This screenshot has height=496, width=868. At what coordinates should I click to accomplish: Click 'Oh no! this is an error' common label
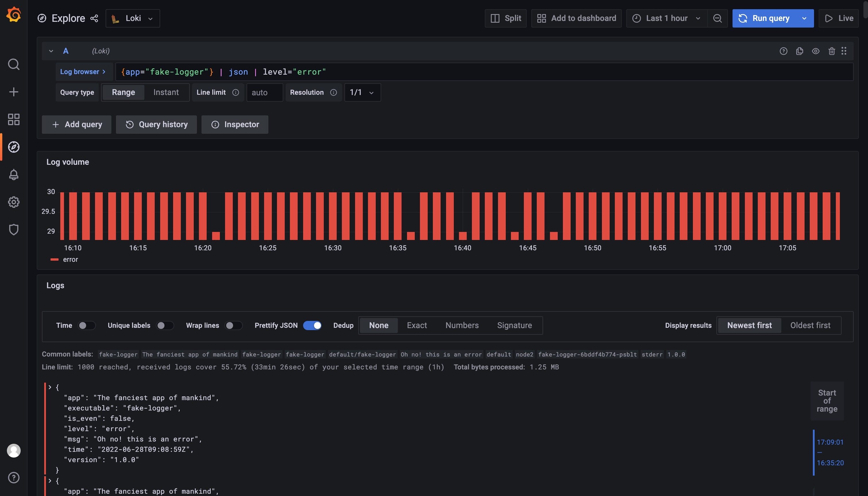tap(441, 354)
